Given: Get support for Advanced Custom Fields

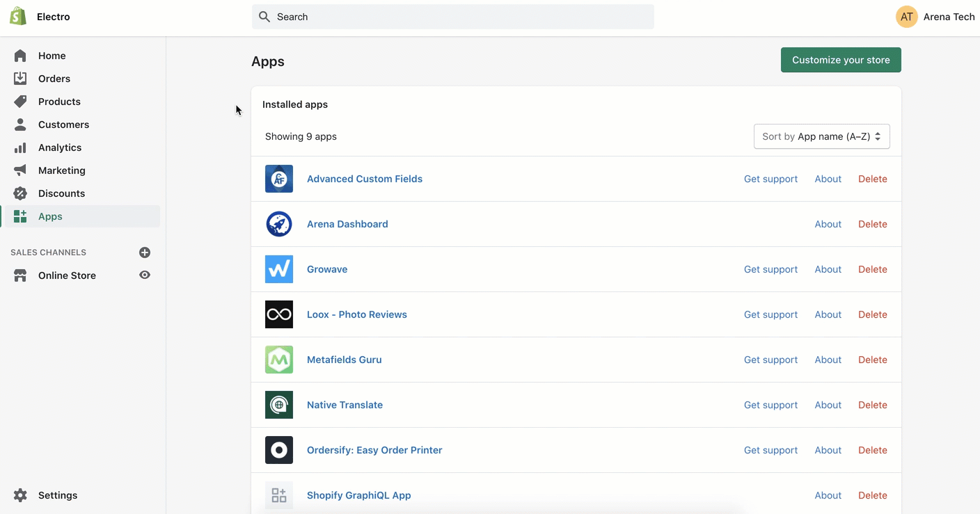Looking at the screenshot, I should click(770, 179).
